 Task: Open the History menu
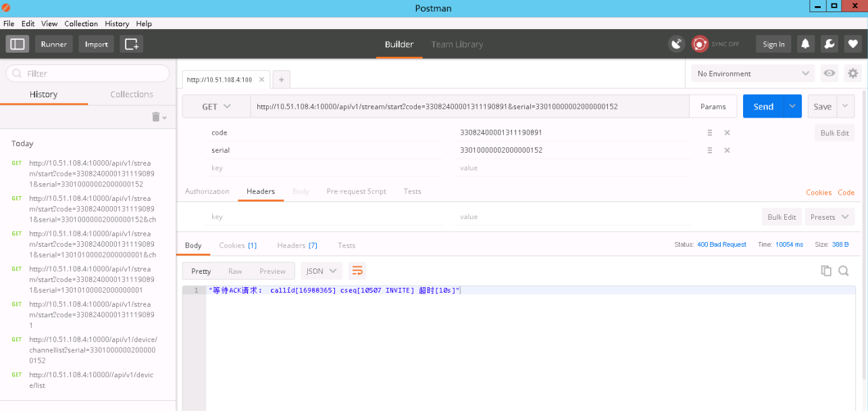coord(117,23)
